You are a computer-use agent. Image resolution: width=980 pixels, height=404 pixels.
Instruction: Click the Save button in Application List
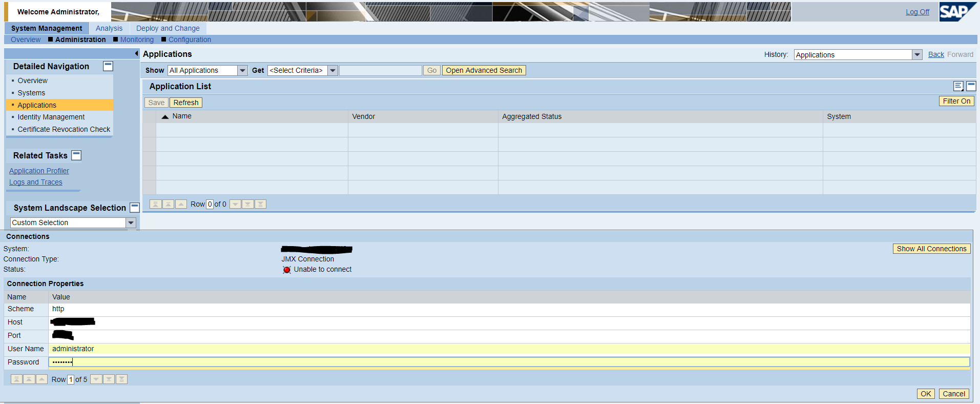[x=156, y=103]
